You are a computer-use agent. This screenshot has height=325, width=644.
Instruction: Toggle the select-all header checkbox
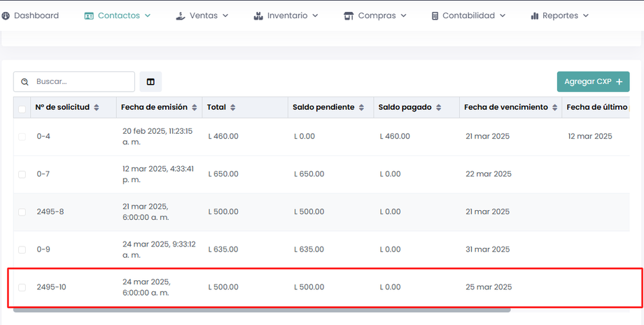point(22,109)
